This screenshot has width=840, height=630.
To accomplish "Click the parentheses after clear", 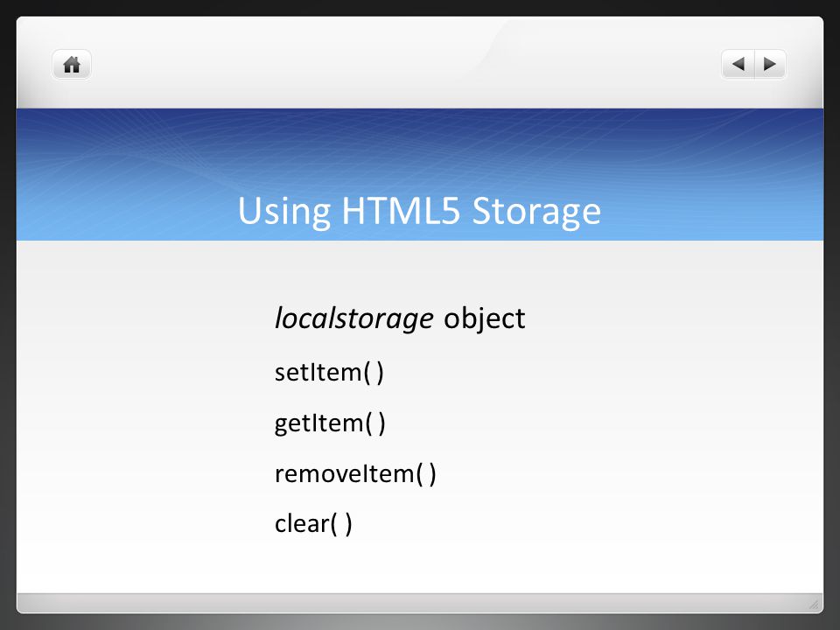I will point(341,524).
